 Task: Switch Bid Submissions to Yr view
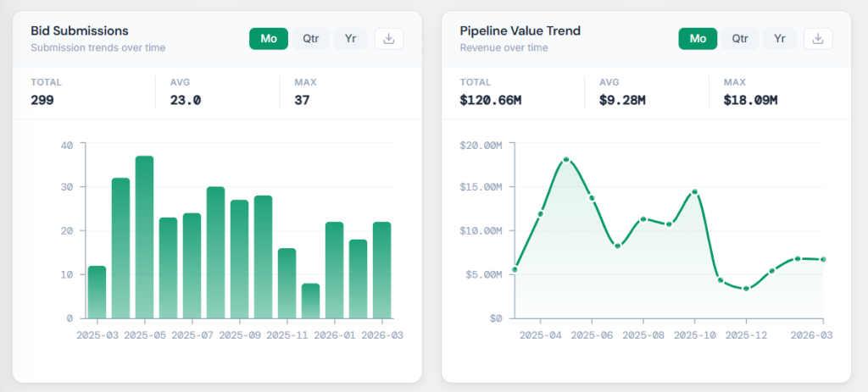[x=350, y=39]
